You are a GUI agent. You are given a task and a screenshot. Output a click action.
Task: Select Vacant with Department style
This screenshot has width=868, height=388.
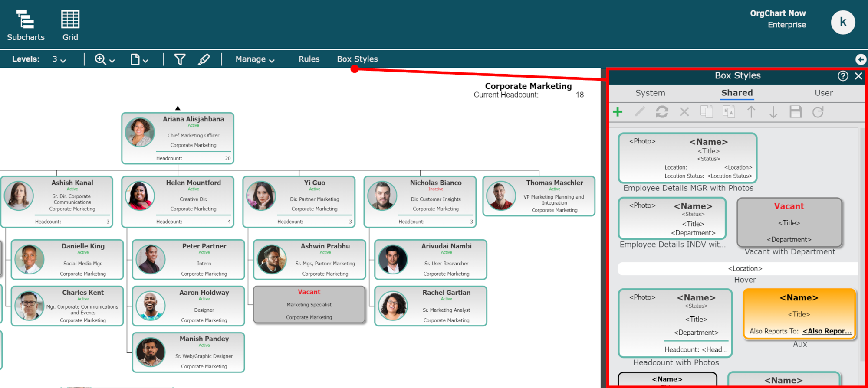click(x=789, y=222)
